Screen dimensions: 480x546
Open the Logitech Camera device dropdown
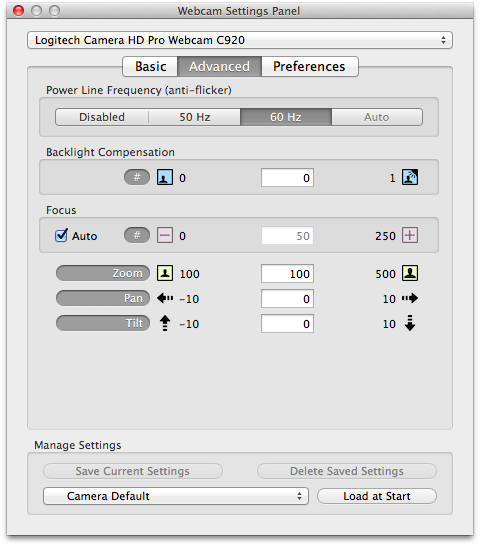[240, 40]
